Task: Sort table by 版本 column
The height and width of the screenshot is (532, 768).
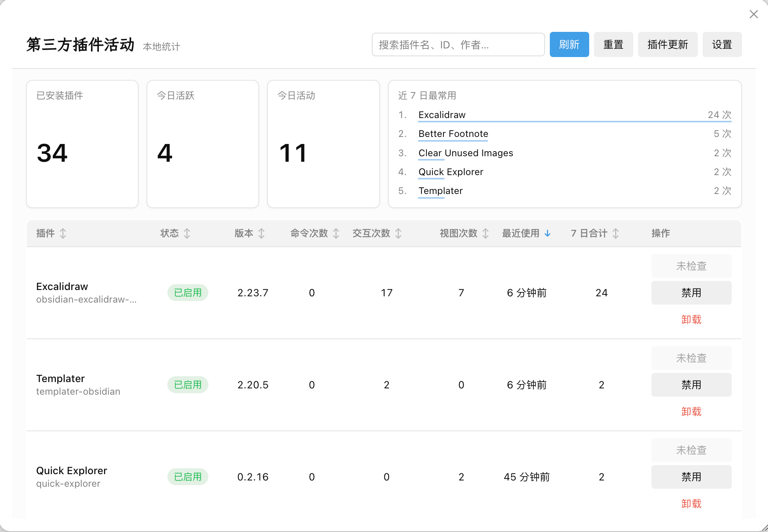Action: point(250,233)
